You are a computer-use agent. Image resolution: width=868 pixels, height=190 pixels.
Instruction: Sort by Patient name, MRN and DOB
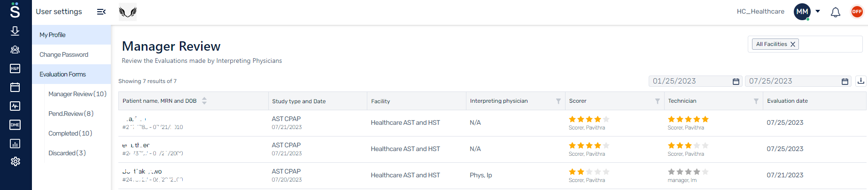pyautogui.click(x=204, y=101)
